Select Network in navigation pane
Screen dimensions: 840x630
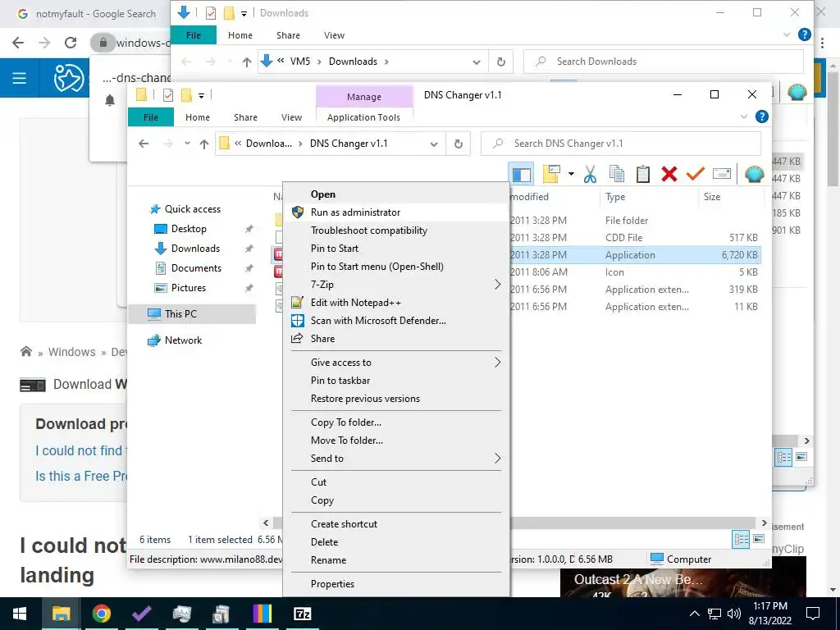[183, 340]
